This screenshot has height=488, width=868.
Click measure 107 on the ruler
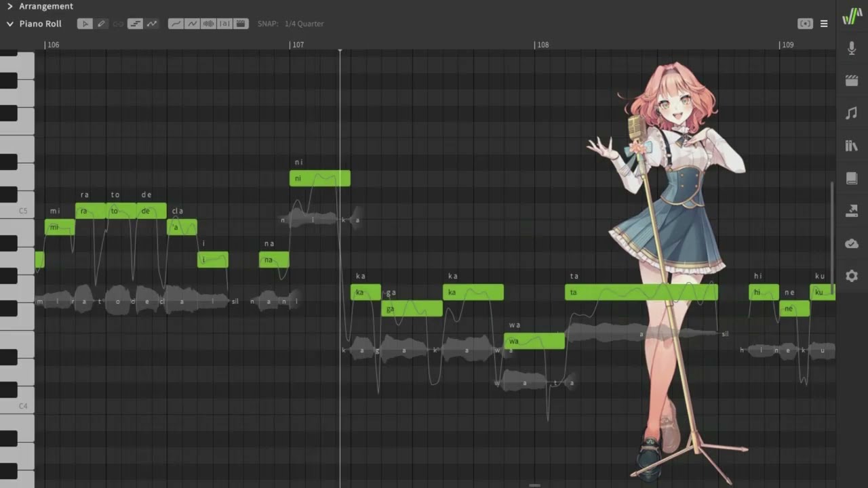coord(298,45)
